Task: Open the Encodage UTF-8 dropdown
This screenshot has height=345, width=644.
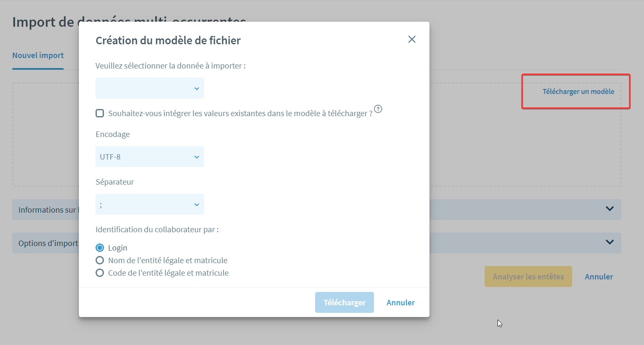Action: click(x=150, y=157)
